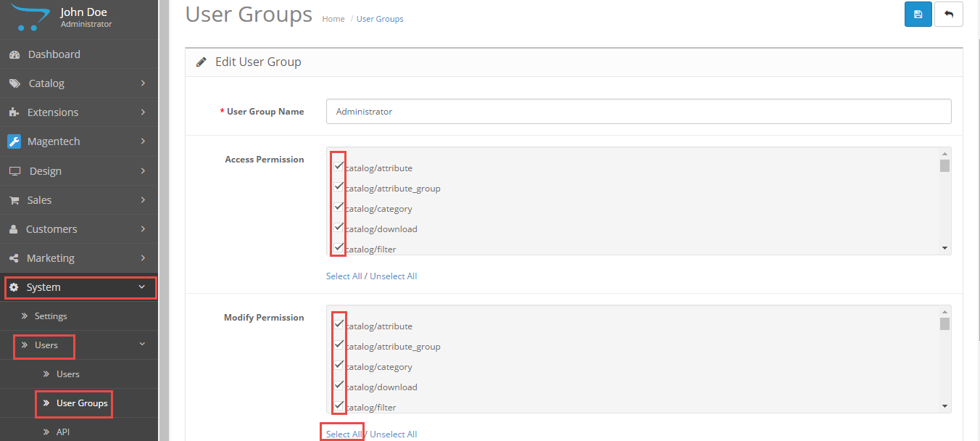The width and height of the screenshot is (980, 441).
Task: Click the back arrow icon button
Action: click(x=948, y=15)
